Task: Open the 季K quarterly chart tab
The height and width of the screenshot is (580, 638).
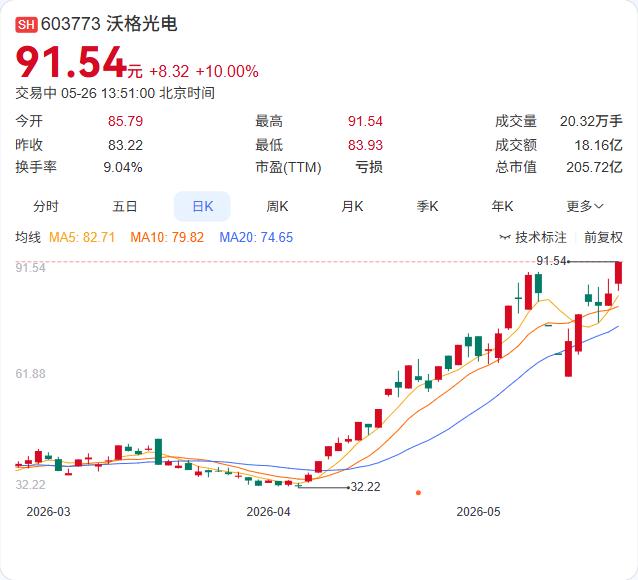Action: [x=427, y=206]
